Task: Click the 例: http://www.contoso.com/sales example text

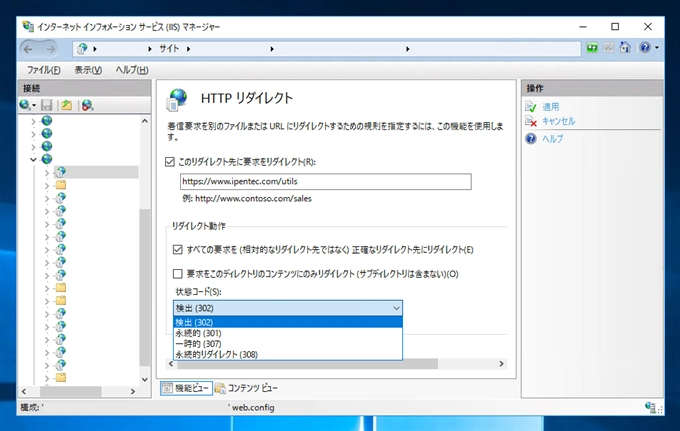Action: click(x=247, y=199)
